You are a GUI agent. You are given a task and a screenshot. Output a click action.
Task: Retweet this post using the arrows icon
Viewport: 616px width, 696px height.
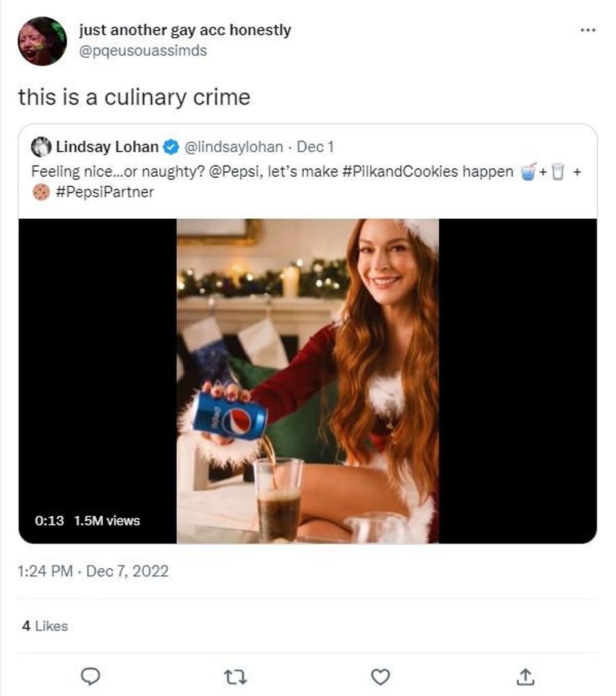pos(236,677)
